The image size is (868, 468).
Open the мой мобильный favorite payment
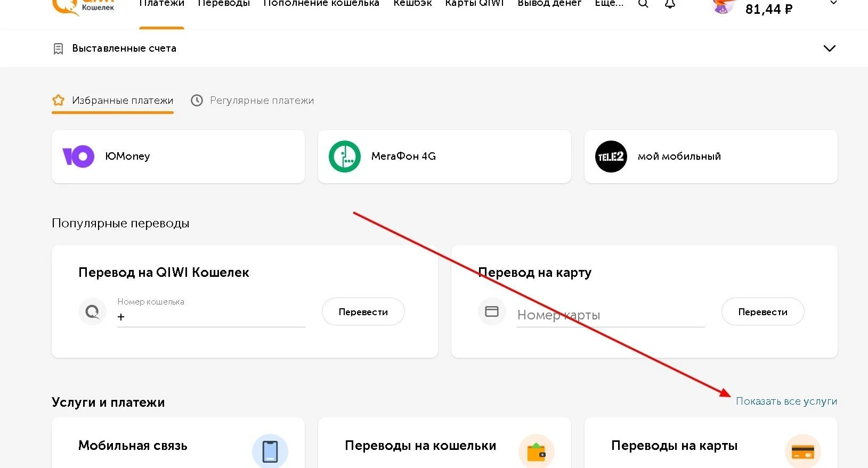(711, 157)
